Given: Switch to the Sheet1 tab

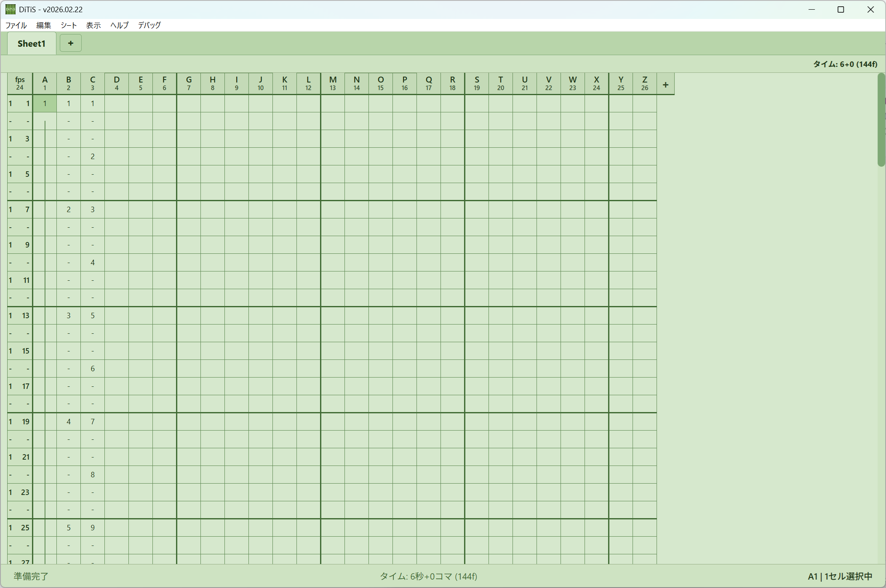Looking at the screenshot, I should [32, 44].
